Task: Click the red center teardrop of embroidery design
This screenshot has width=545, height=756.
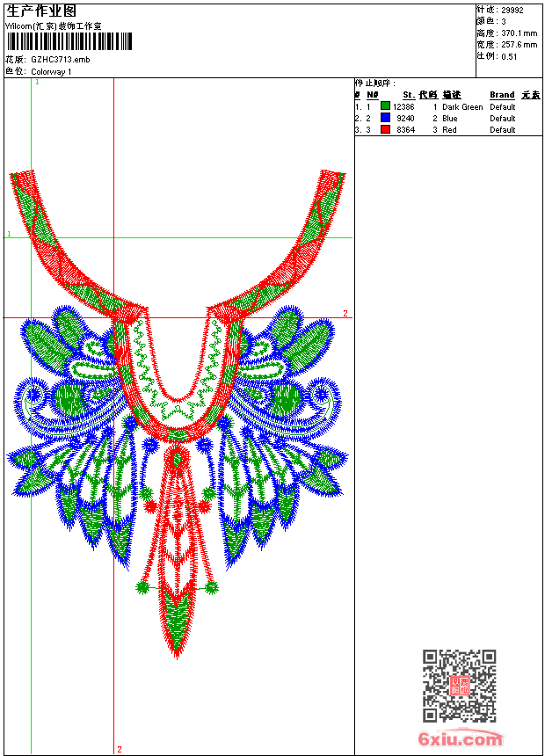Action: pyautogui.click(x=178, y=459)
